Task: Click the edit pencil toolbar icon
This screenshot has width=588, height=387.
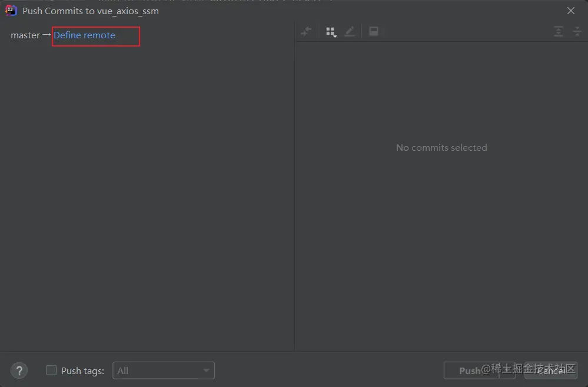Action: tap(350, 32)
